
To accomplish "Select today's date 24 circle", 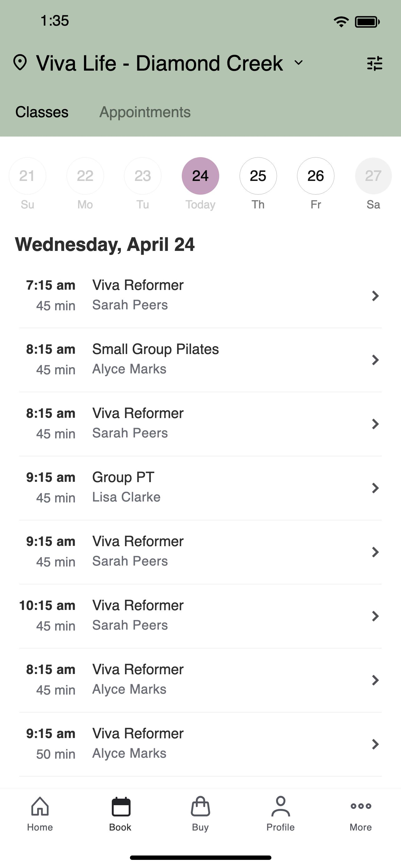I will pyautogui.click(x=200, y=176).
